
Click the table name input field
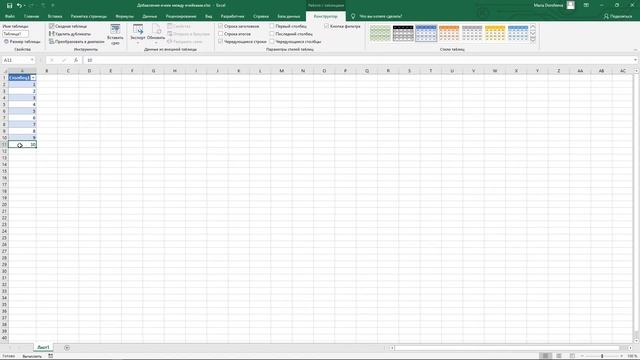tap(16, 34)
